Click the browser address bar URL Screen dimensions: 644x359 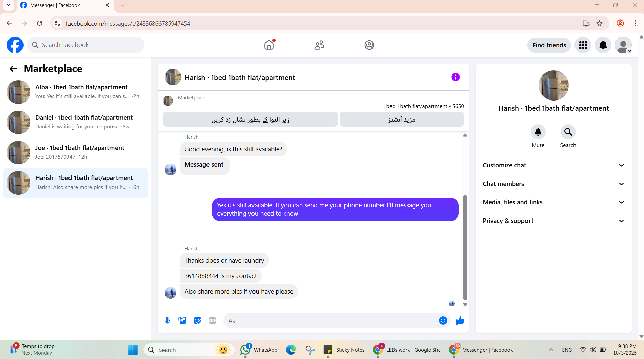click(128, 23)
